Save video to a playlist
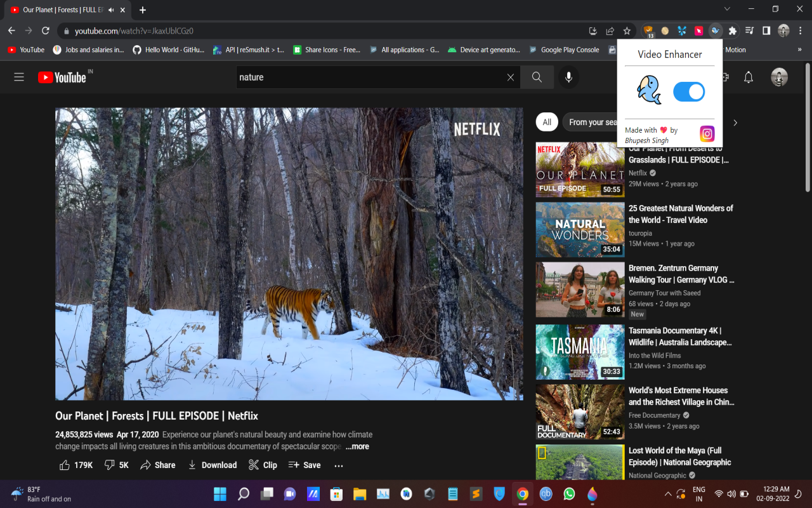812x508 pixels. tap(304, 465)
